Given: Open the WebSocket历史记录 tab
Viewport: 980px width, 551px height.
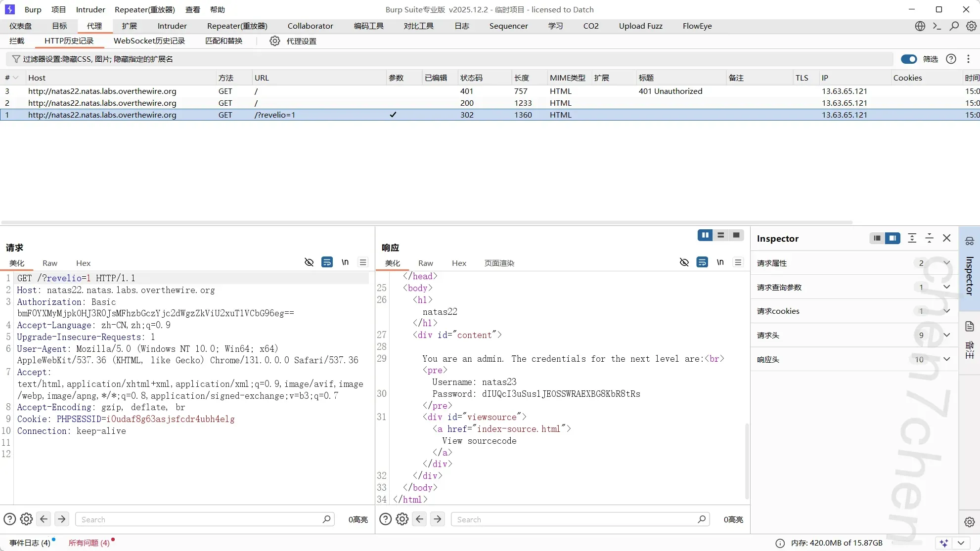Looking at the screenshot, I should pos(149,41).
